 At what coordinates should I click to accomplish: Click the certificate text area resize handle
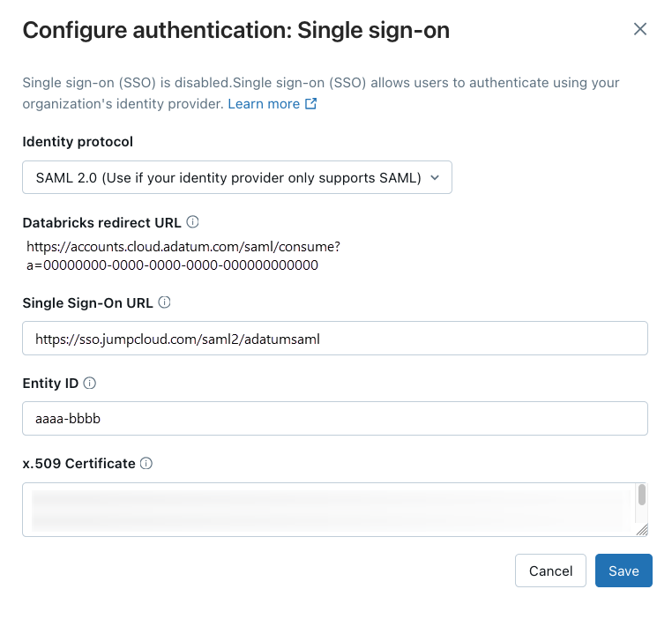(642, 530)
